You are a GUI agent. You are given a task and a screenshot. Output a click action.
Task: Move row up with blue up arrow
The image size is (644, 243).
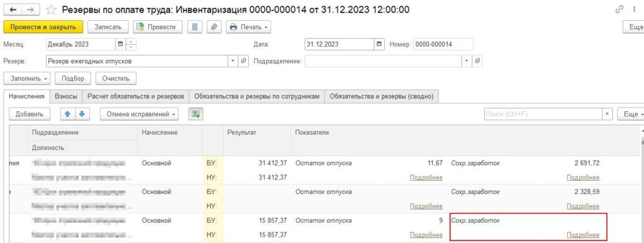point(68,115)
